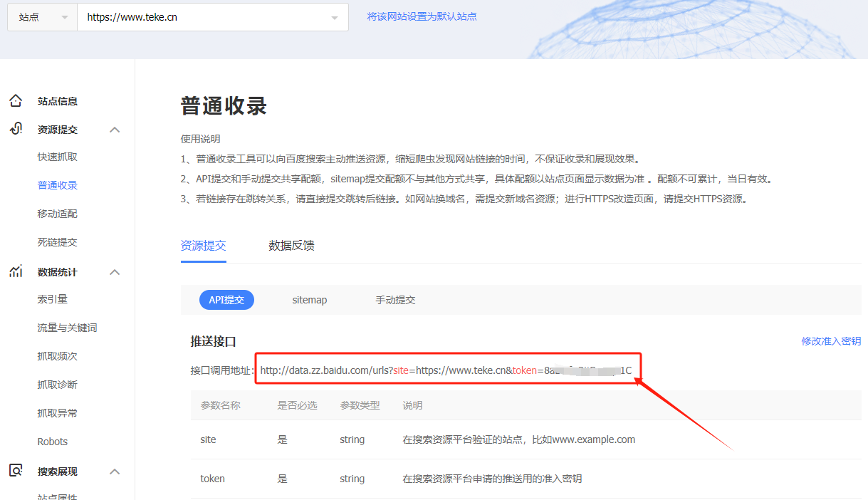Click the 说明 column header
This screenshot has height=500, width=868.
click(x=413, y=405)
